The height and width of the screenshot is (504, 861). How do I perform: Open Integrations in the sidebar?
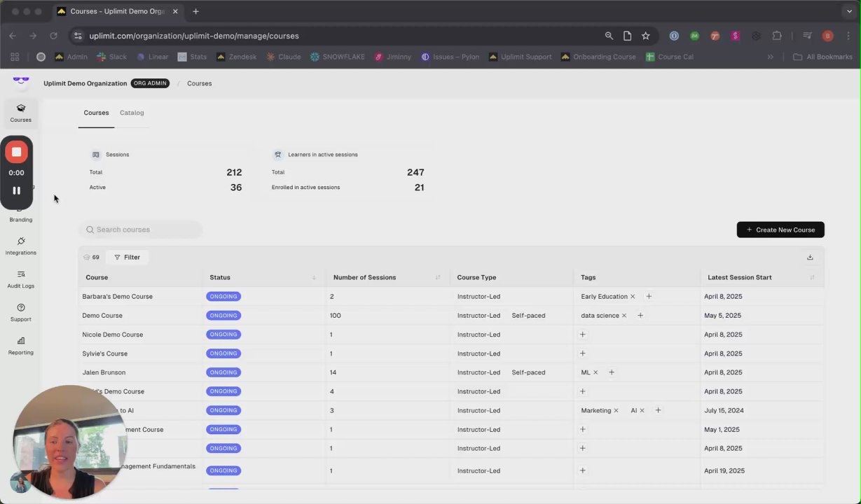(21, 245)
